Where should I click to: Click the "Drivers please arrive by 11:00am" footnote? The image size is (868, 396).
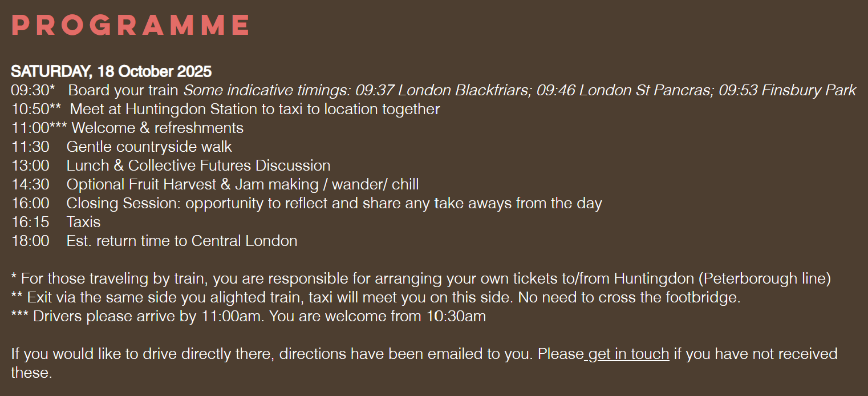(x=248, y=316)
